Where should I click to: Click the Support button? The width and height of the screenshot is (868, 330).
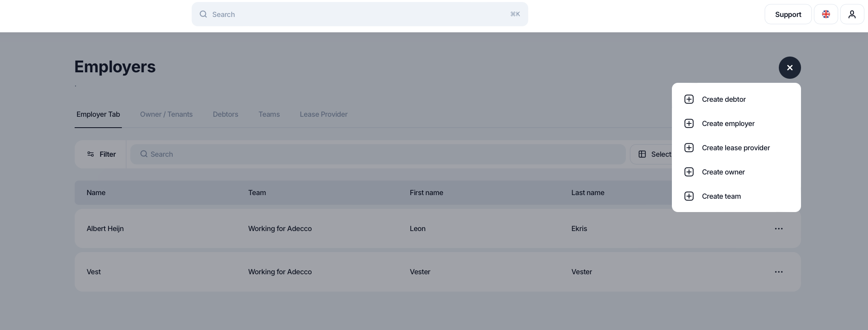click(788, 14)
